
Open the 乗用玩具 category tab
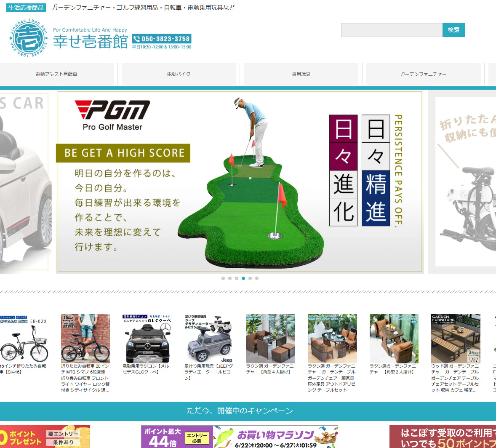point(301,74)
